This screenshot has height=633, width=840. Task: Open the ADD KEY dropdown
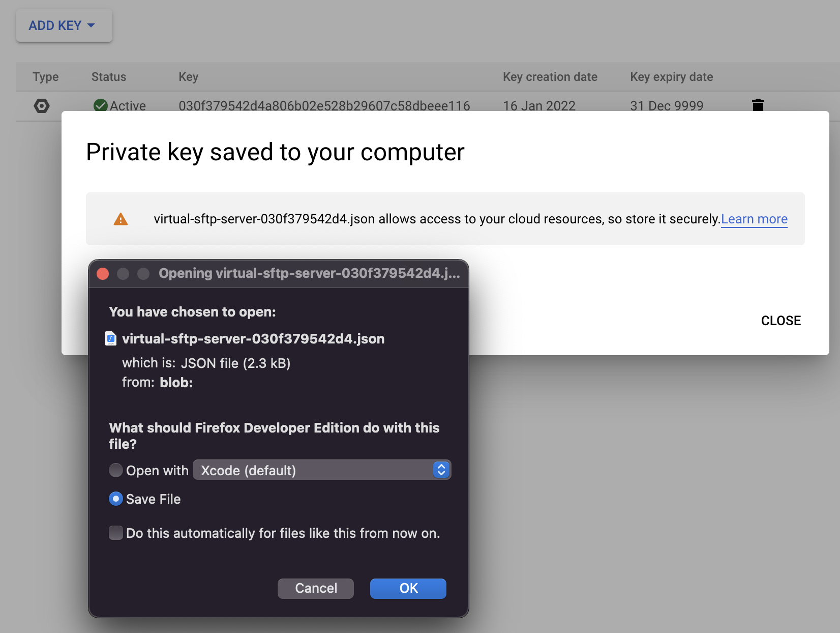tap(64, 25)
